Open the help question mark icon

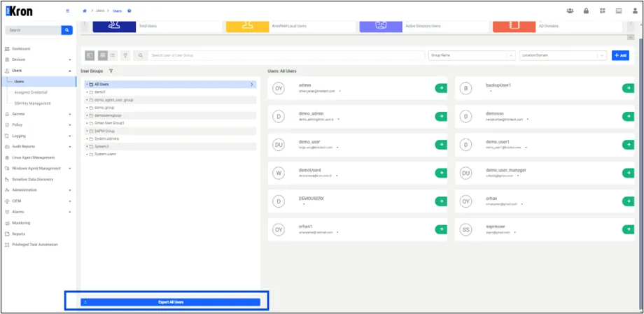[x=129, y=11]
